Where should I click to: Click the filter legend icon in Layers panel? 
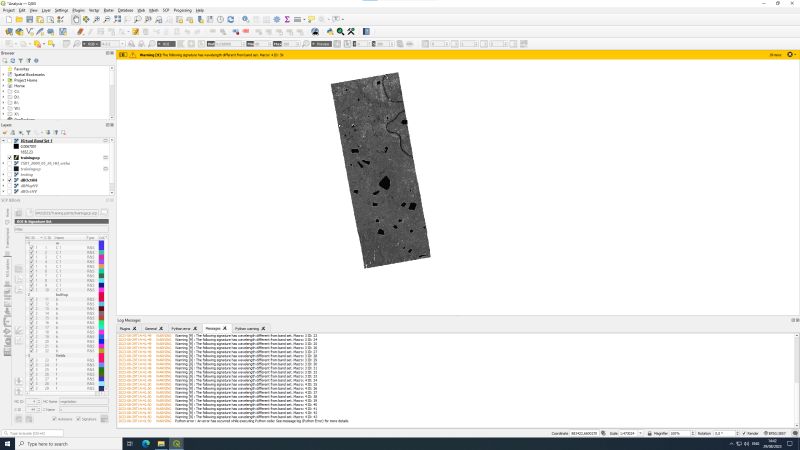click(29, 133)
